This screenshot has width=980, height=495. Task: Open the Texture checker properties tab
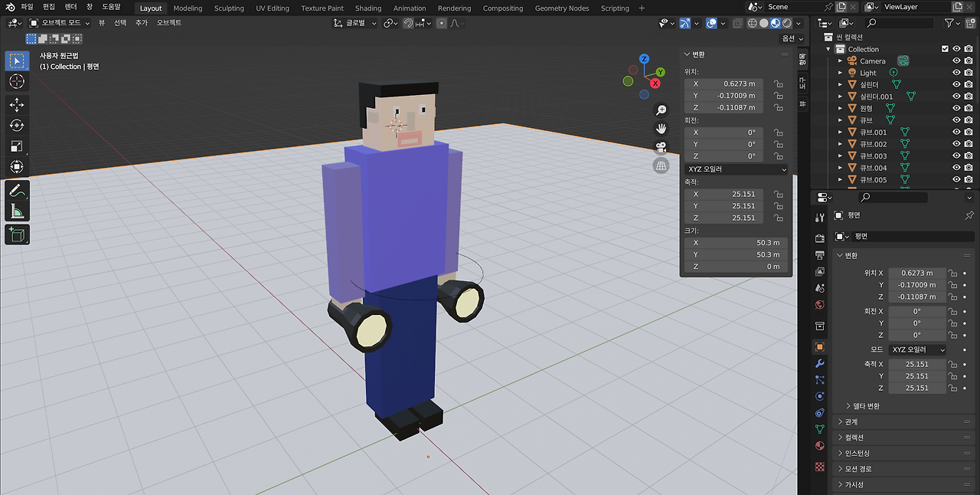tap(820, 466)
